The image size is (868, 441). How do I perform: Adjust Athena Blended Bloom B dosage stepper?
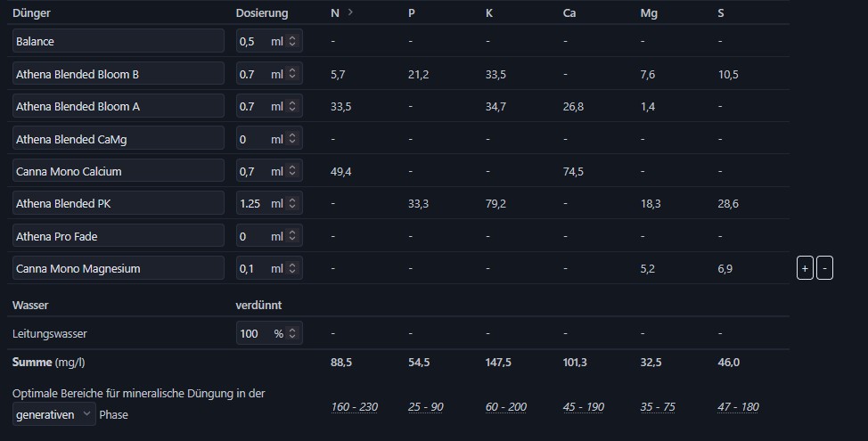pyautogui.click(x=293, y=74)
